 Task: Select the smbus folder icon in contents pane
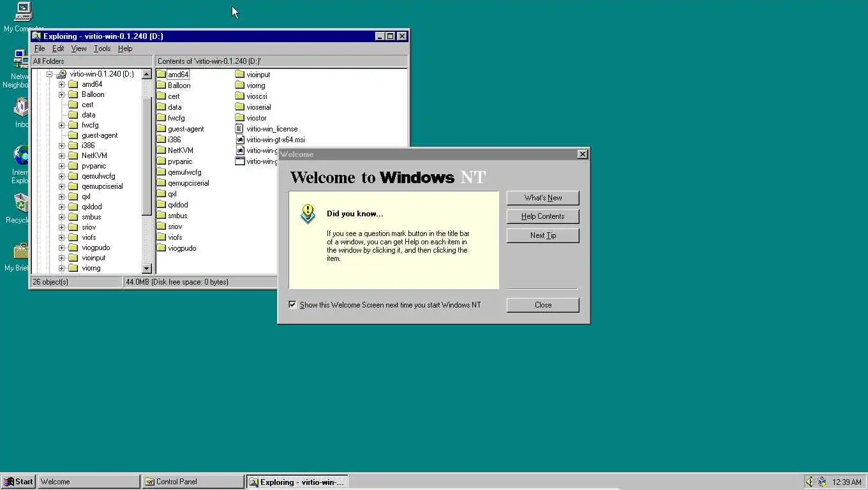pos(161,216)
